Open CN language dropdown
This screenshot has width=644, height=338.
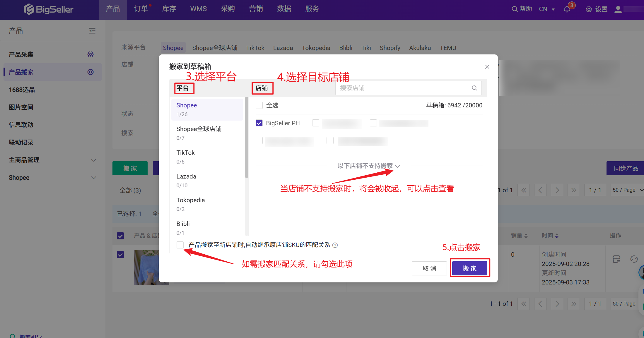(547, 9)
